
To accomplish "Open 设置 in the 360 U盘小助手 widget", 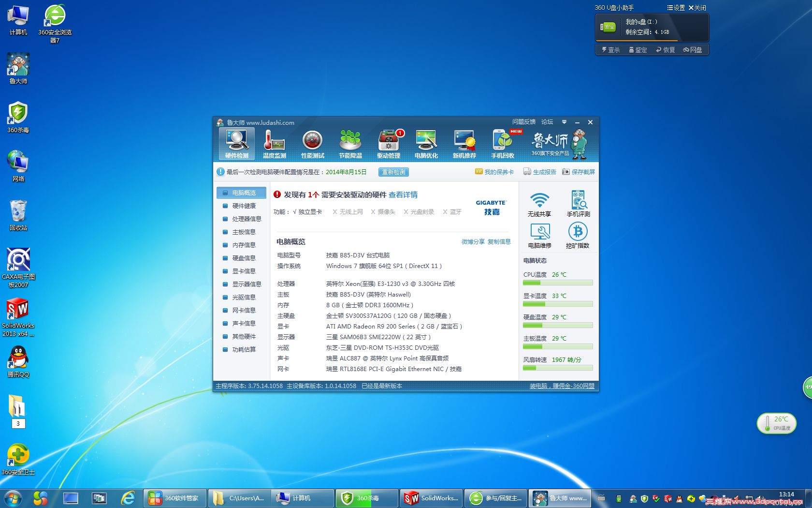I will click(x=676, y=8).
